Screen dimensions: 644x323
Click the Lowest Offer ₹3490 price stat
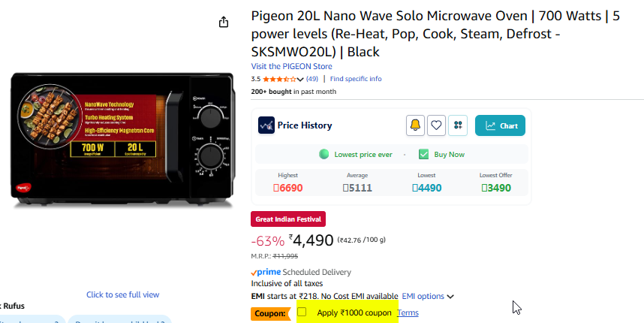pyautogui.click(x=495, y=187)
